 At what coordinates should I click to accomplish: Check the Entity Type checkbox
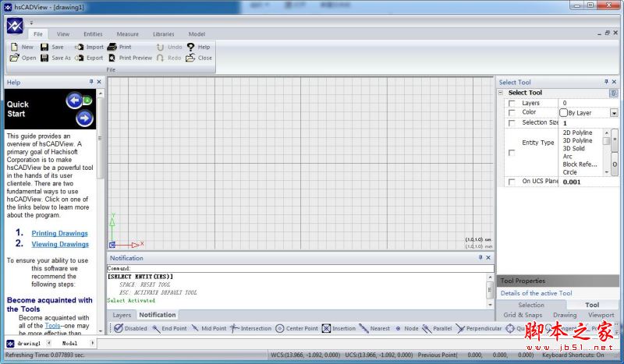[x=512, y=153]
